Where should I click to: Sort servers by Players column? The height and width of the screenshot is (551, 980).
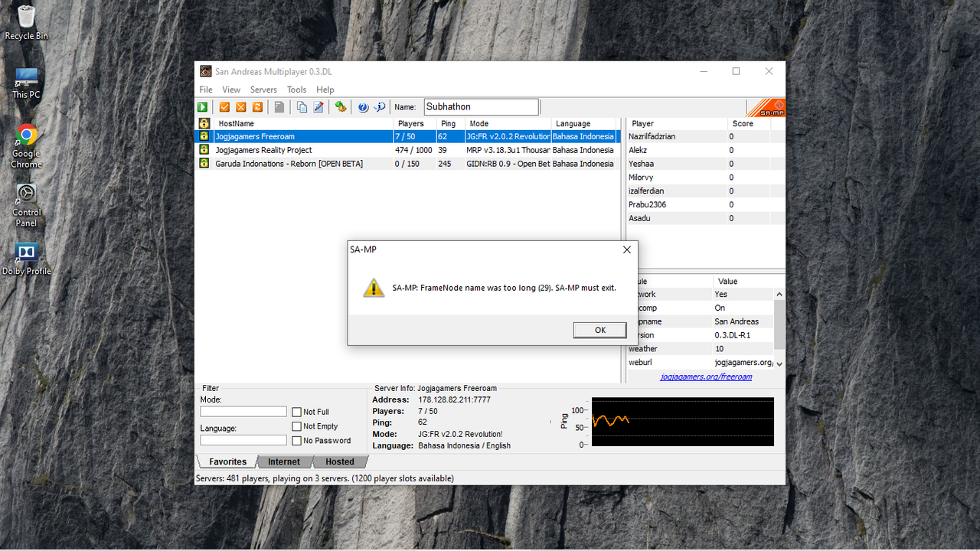[416, 123]
